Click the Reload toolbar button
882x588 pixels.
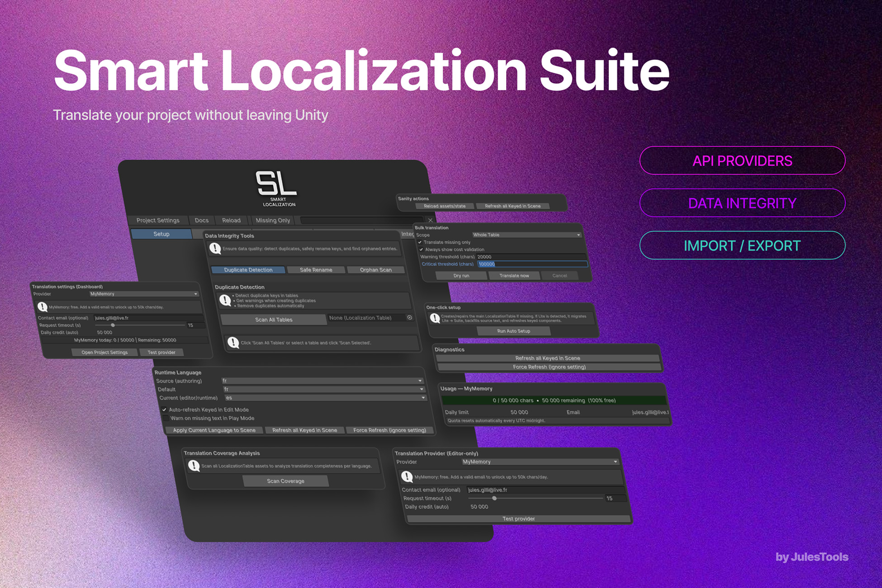[231, 220]
